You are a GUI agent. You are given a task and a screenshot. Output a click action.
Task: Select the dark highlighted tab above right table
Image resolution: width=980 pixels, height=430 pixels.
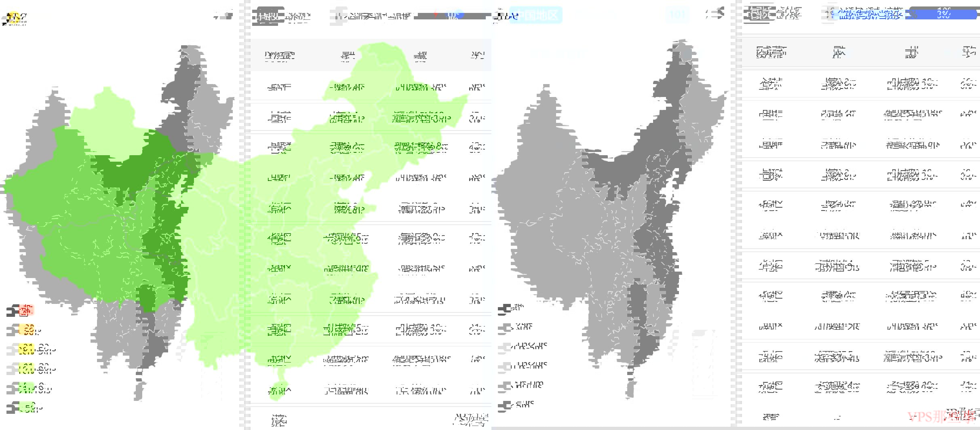pos(759,14)
